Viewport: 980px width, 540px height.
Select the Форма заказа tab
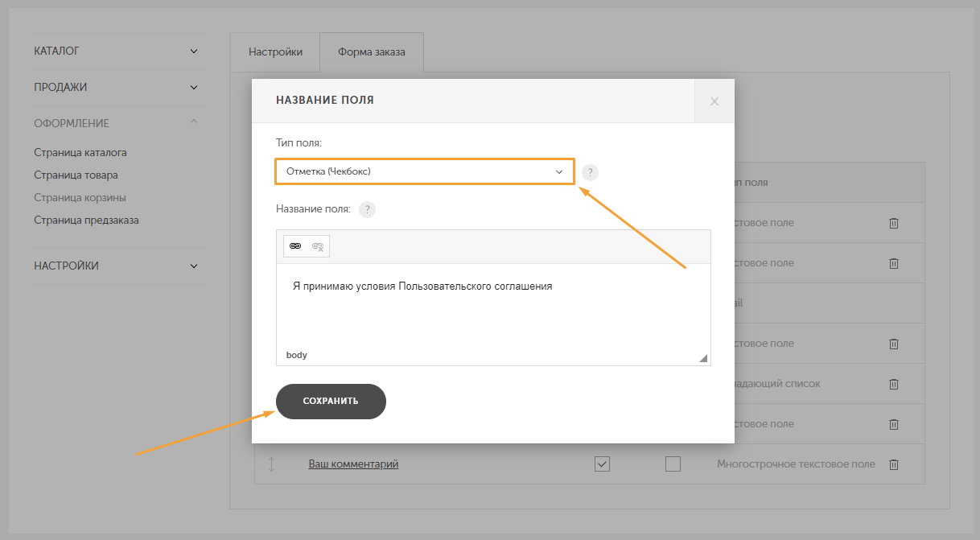click(x=371, y=52)
